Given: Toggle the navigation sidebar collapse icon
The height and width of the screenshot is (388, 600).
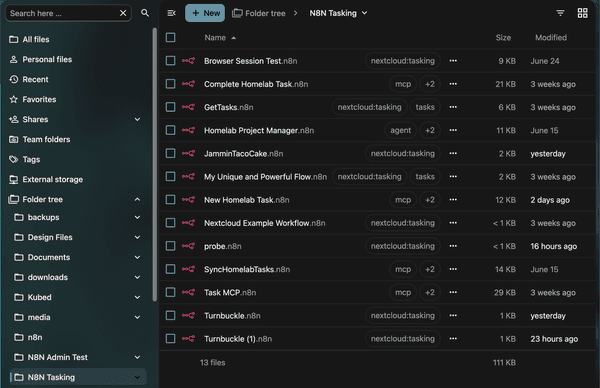Looking at the screenshot, I should coord(171,13).
